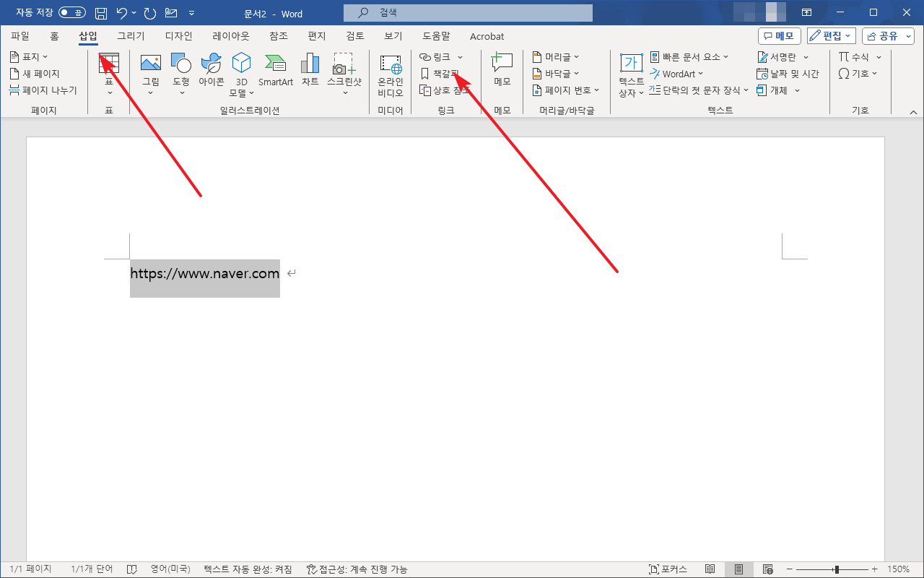Click the 표 table icon

point(109,64)
